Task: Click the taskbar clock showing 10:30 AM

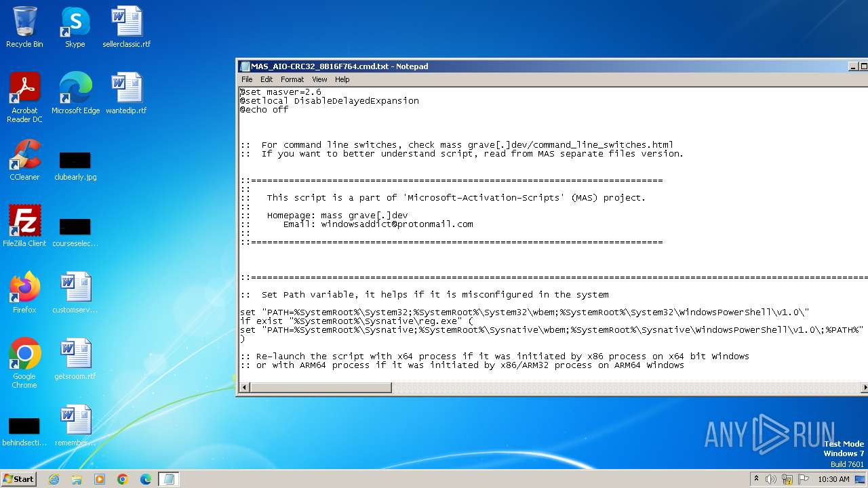Action: click(833, 479)
